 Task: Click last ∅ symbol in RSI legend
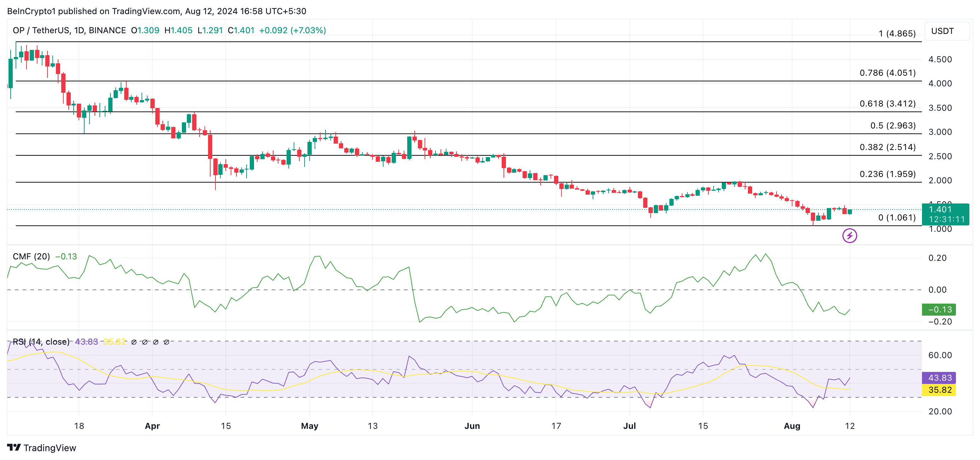[166, 342]
